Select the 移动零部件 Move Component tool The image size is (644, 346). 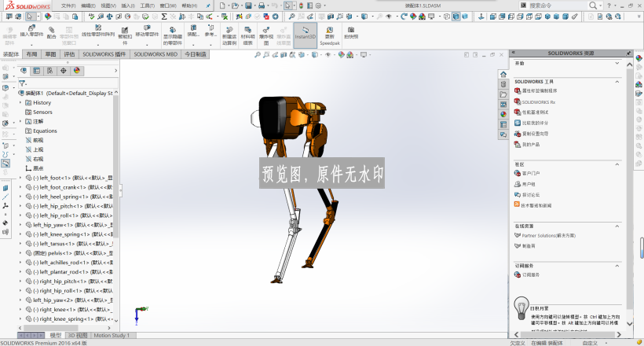(147, 31)
